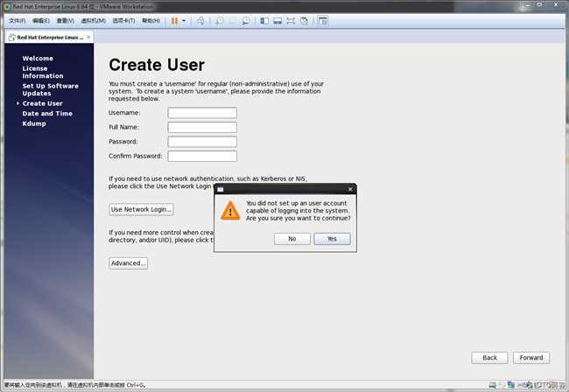Click the Forward button
The height and width of the screenshot is (392, 569).
(531, 358)
